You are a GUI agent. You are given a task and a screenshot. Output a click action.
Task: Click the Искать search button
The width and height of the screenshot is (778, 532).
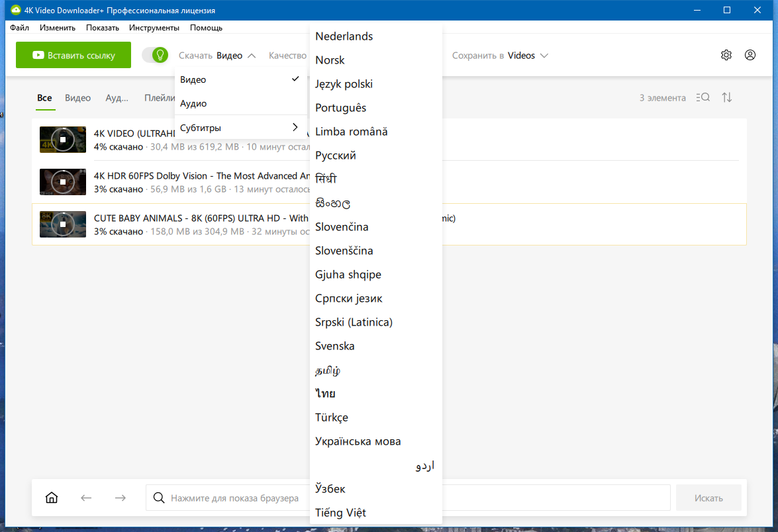(x=708, y=498)
